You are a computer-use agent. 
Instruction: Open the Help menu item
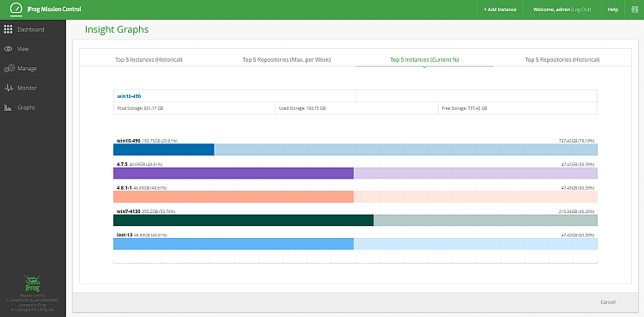pos(613,9)
